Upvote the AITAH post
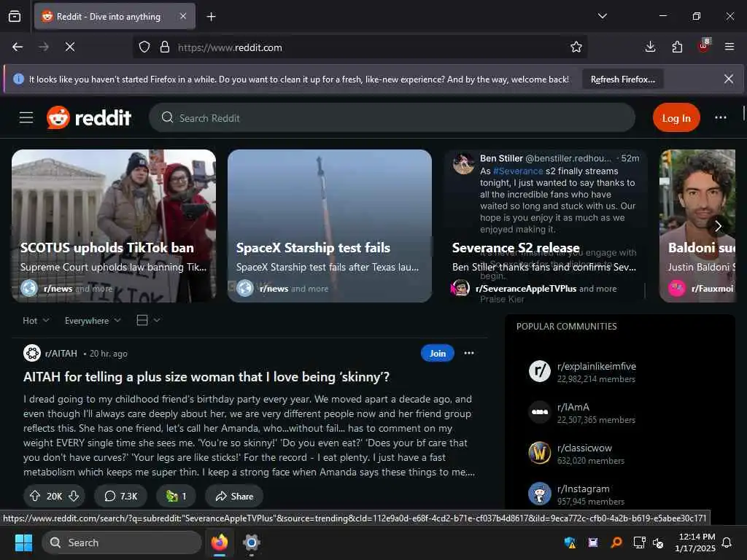 point(35,496)
